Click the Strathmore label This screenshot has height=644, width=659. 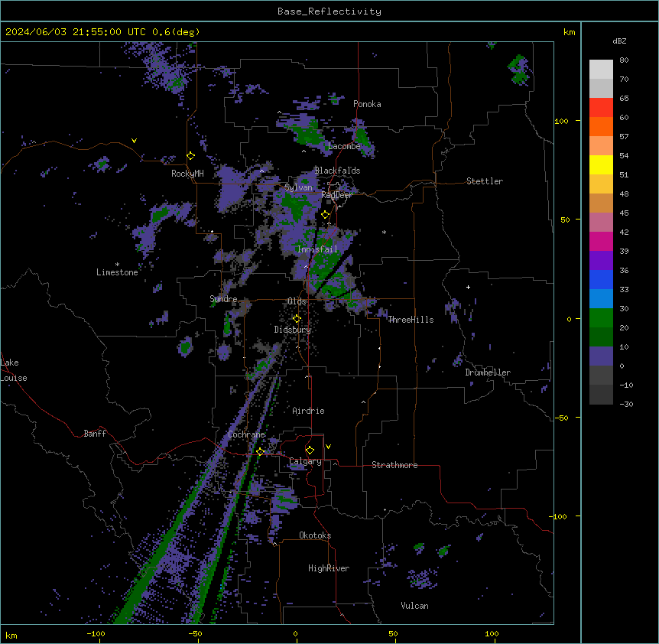[394, 465]
